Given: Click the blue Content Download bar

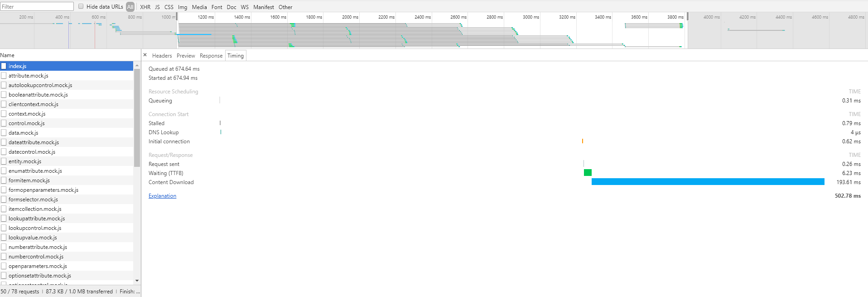Looking at the screenshot, I should 708,182.
